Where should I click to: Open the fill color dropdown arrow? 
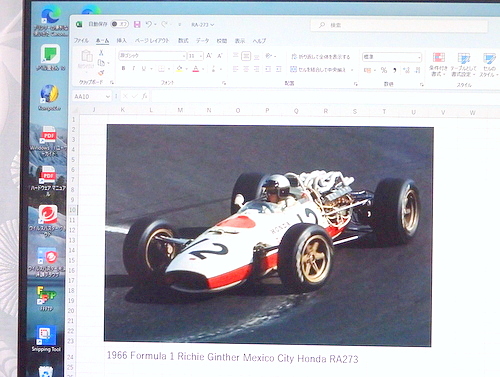(x=186, y=69)
